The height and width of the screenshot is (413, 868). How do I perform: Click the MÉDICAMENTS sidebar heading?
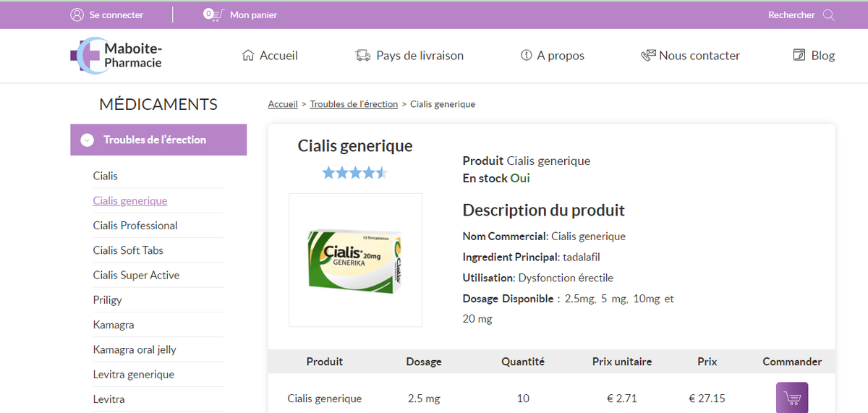coord(158,104)
